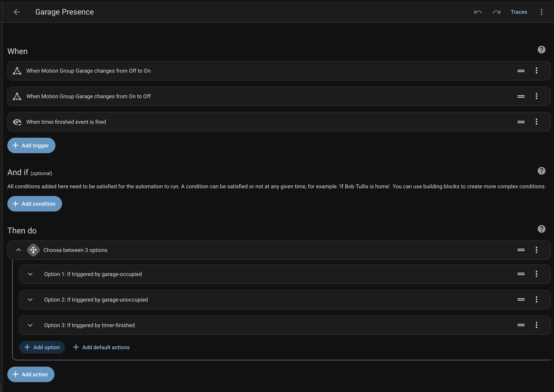Expand Option 1 garage-occupied
The width and height of the screenshot is (554, 392).
point(30,274)
